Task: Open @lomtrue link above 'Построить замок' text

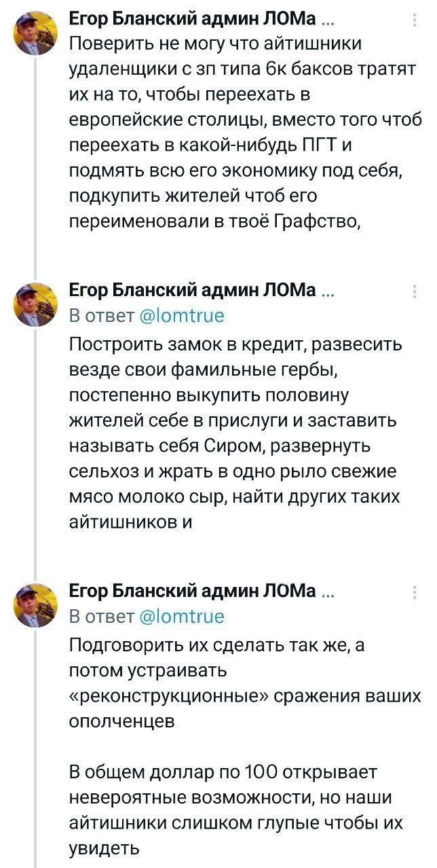Action: tap(181, 316)
